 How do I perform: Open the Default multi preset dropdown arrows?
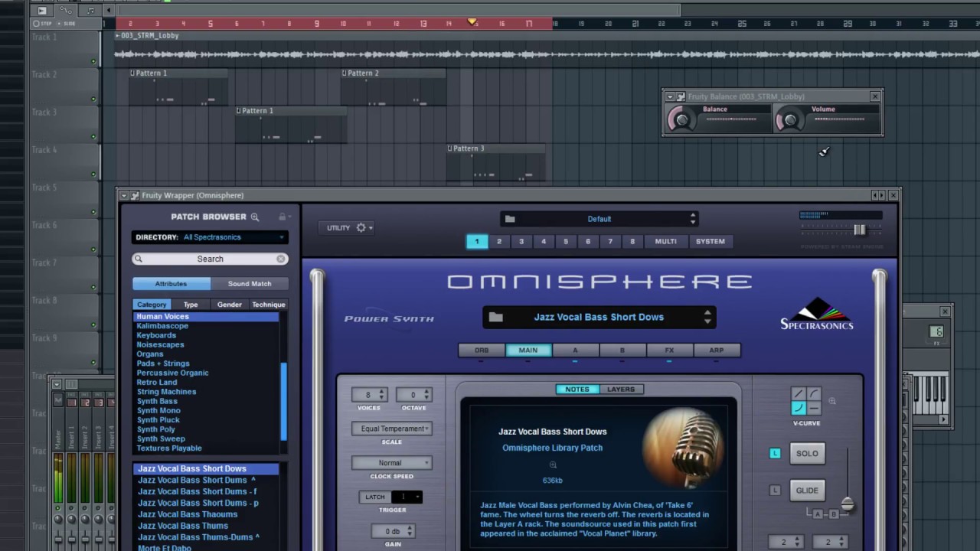pyautogui.click(x=693, y=219)
